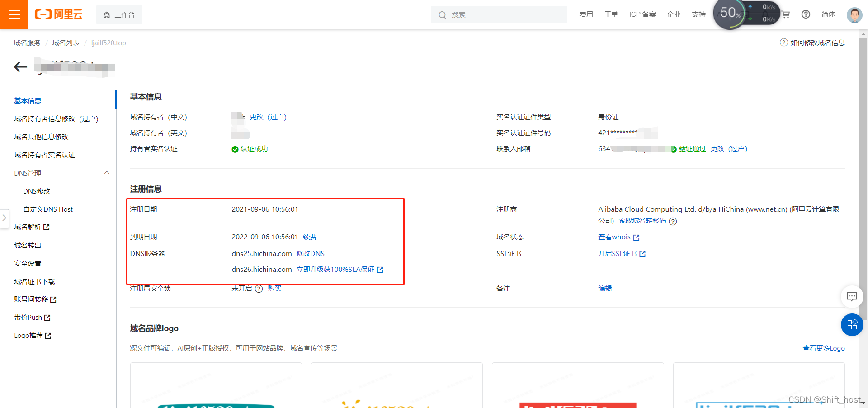The width and height of the screenshot is (868, 408).
Task: Switch language via 简体
Action: tap(828, 14)
